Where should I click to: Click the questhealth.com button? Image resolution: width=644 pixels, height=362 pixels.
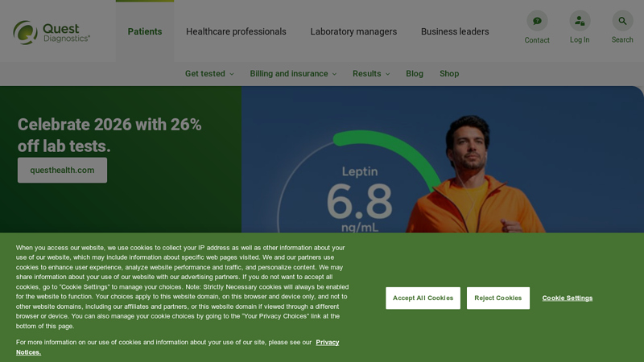(63, 170)
